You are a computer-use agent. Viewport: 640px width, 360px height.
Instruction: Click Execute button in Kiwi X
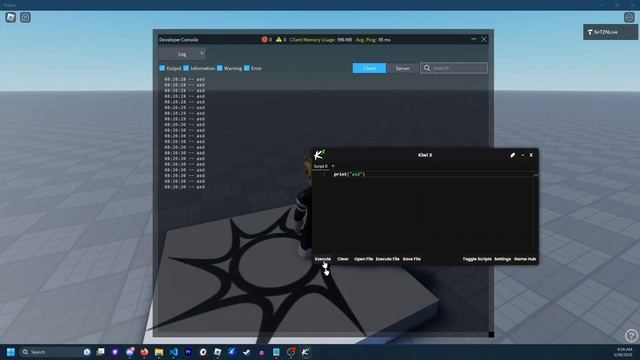(322, 259)
